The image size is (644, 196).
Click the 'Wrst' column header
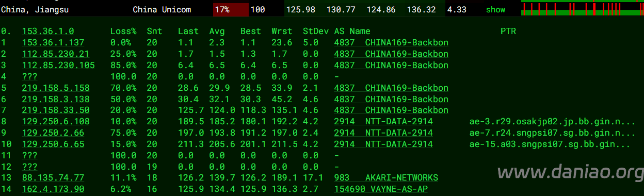tap(282, 31)
